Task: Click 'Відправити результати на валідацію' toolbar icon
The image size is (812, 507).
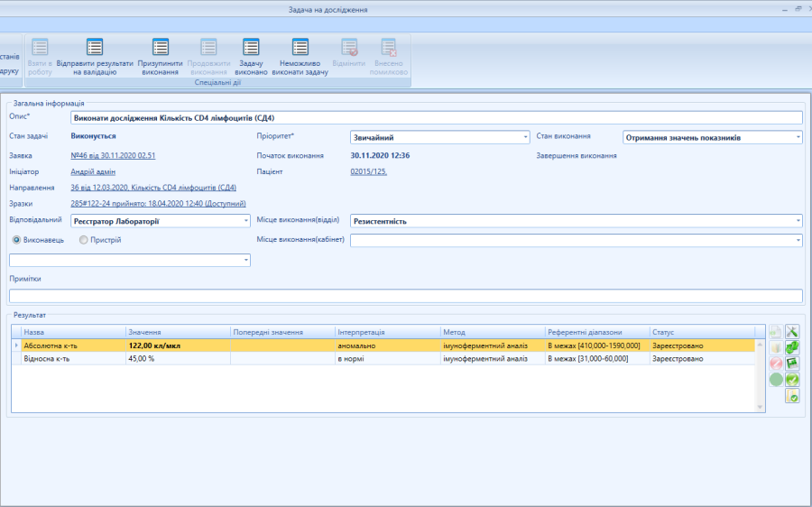Action: (x=95, y=48)
